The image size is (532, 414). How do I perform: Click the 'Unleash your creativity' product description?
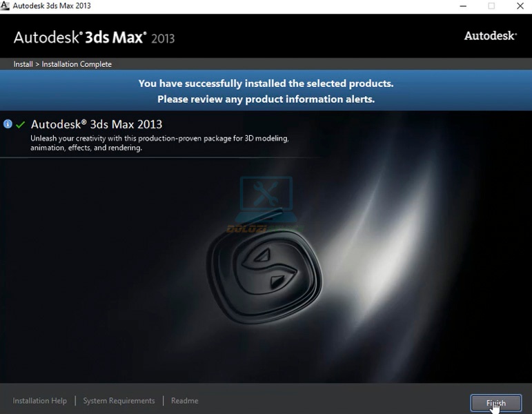159,143
